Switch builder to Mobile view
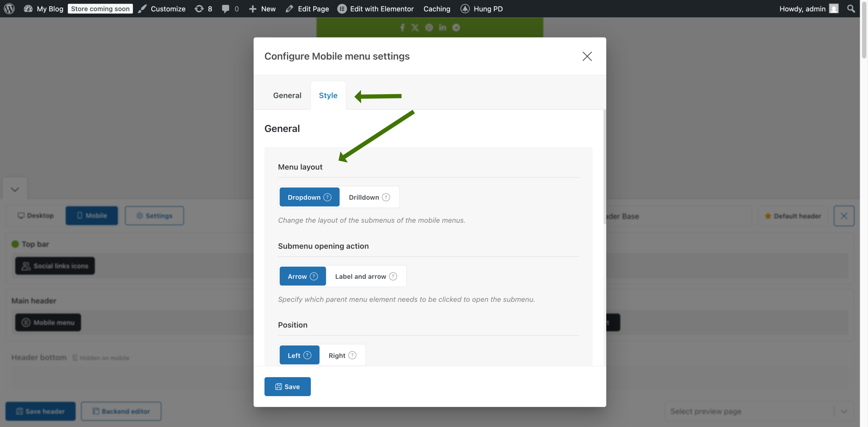 pyautogui.click(x=92, y=215)
